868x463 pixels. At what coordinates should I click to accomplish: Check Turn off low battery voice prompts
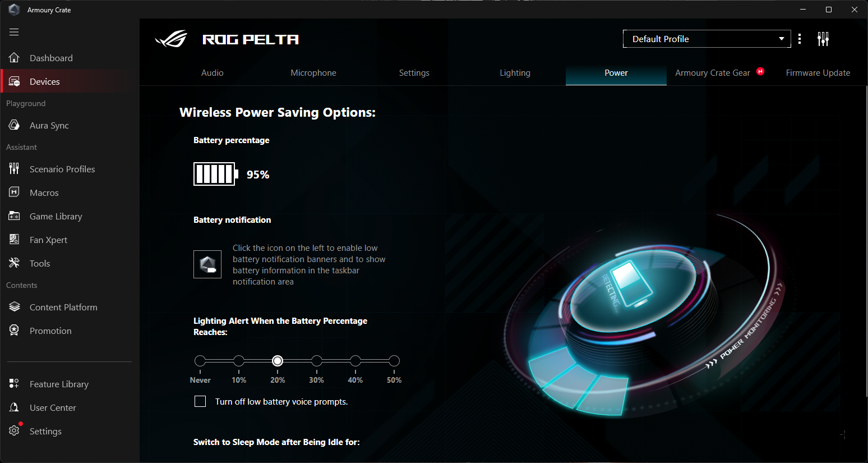[200, 401]
